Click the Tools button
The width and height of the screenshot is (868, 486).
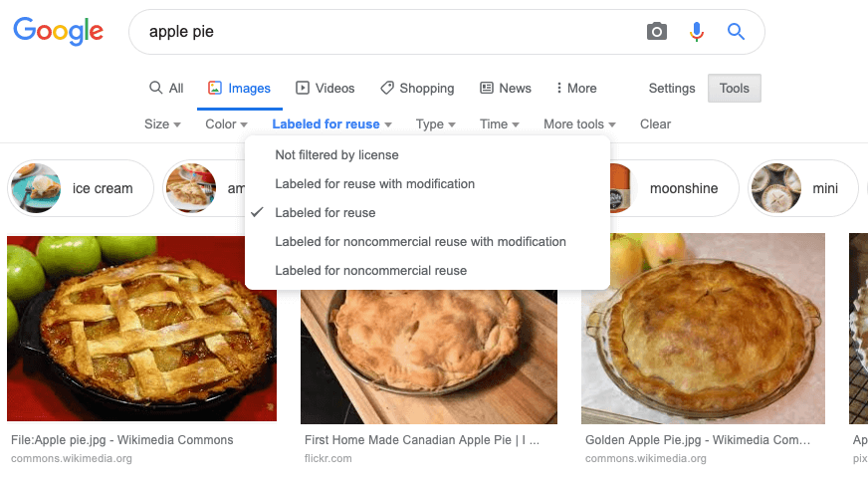coord(734,88)
